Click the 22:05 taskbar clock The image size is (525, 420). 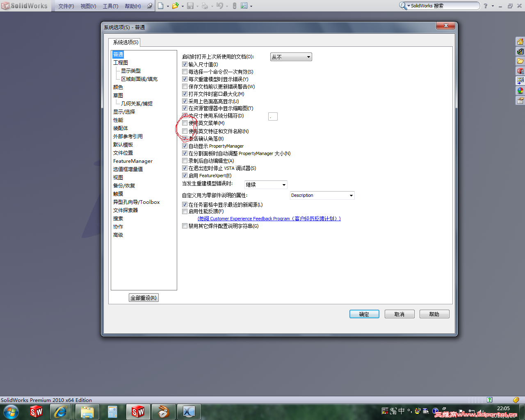pyautogui.click(x=503, y=409)
